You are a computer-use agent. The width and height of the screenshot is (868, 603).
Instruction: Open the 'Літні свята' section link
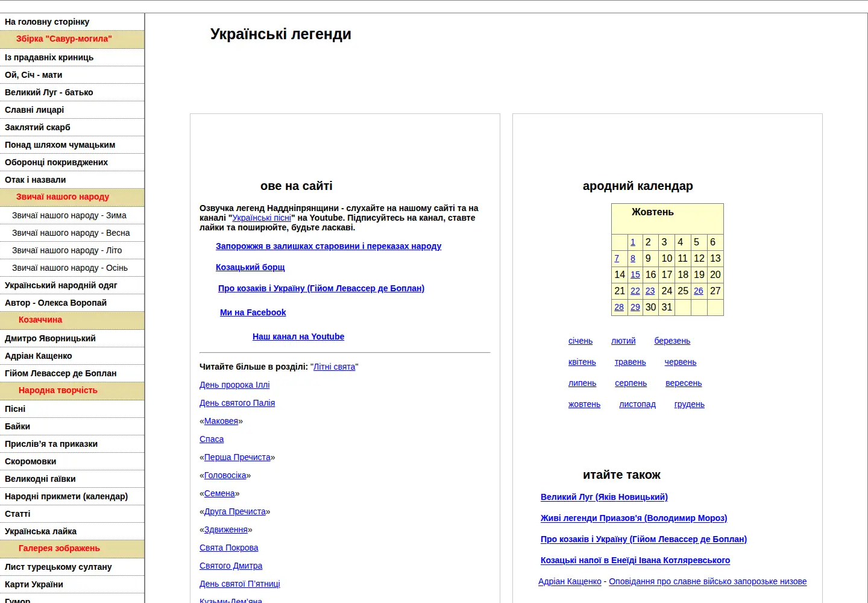pos(335,367)
